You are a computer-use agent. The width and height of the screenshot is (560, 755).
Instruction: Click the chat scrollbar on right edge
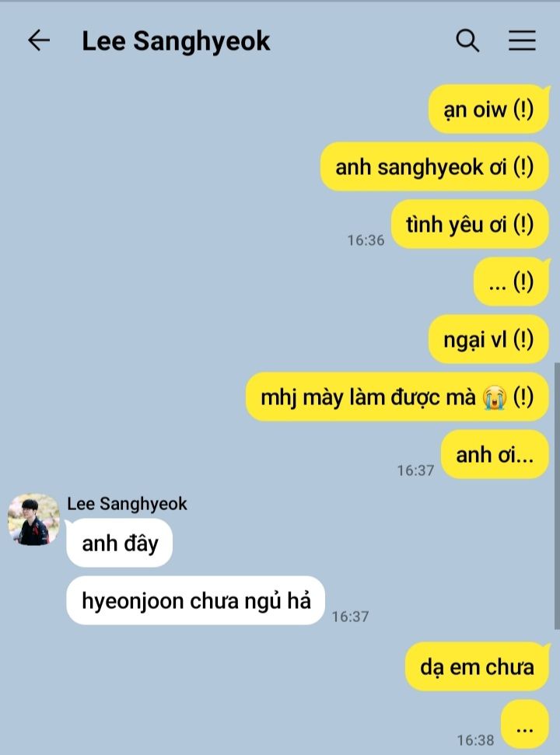point(557,496)
